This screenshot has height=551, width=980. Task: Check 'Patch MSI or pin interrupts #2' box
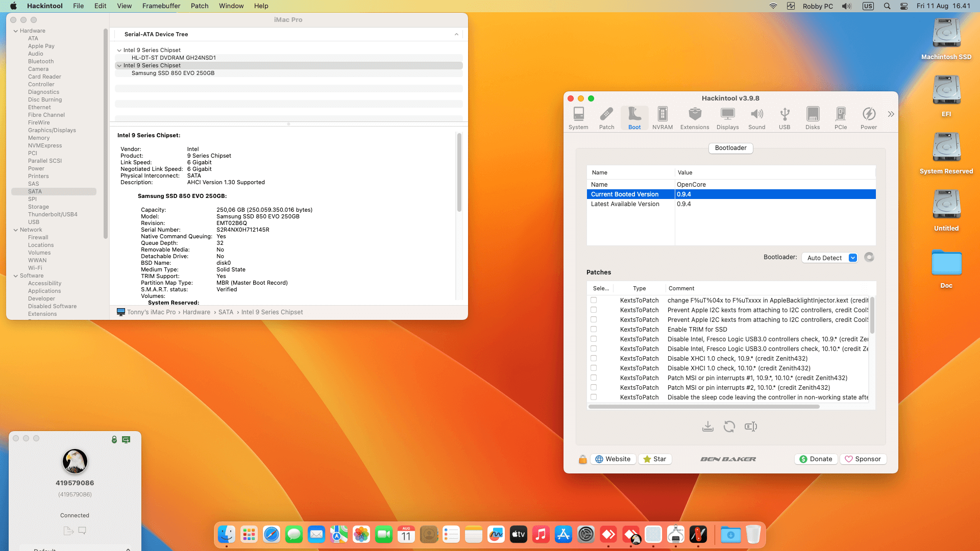point(594,387)
